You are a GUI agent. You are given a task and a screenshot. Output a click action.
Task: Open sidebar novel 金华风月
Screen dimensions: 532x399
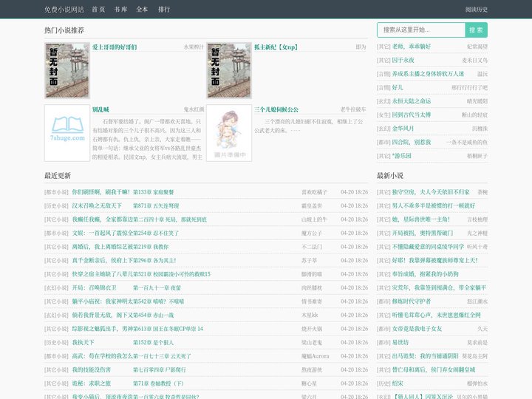click(403, 129)
